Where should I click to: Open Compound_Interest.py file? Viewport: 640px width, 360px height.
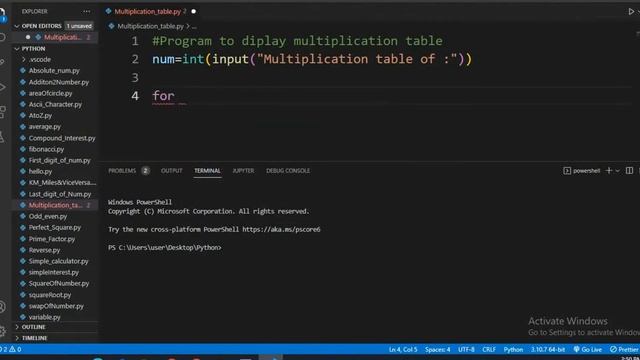click(x=62, y=138)
